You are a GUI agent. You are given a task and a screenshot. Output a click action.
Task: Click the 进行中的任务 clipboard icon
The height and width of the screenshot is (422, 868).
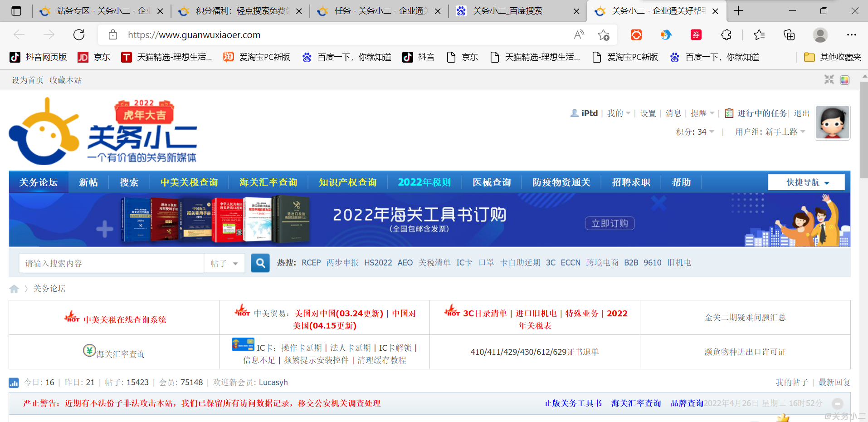[x=729, y=113]
